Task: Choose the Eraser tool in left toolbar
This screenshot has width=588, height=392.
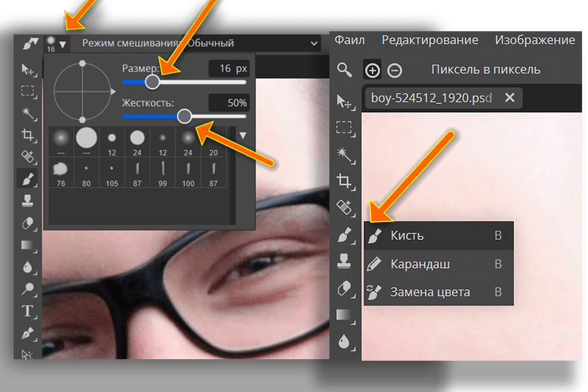Action: click(28, 223)
